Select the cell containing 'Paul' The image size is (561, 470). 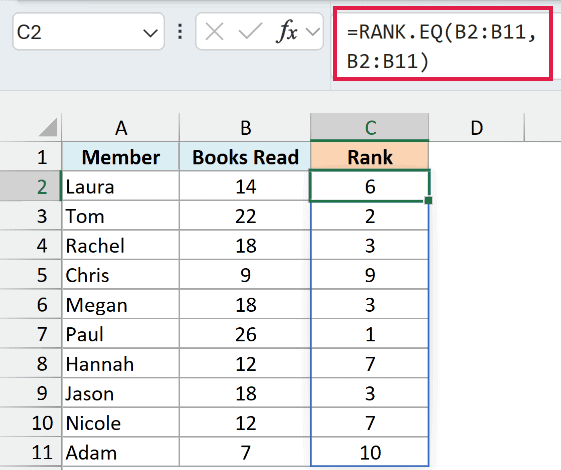pyautogui.click(x=121, y=334)
